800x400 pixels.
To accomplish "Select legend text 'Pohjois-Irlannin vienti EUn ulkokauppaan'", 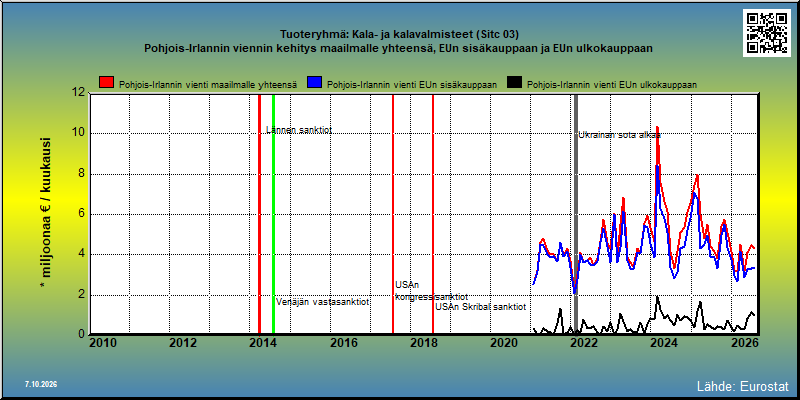I will click(x=612, y=85).
